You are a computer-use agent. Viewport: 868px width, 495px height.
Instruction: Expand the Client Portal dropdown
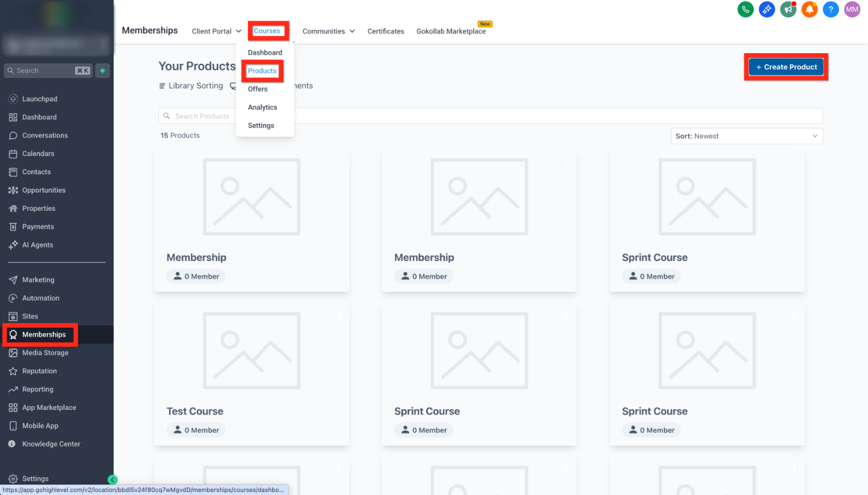point(216,31)
